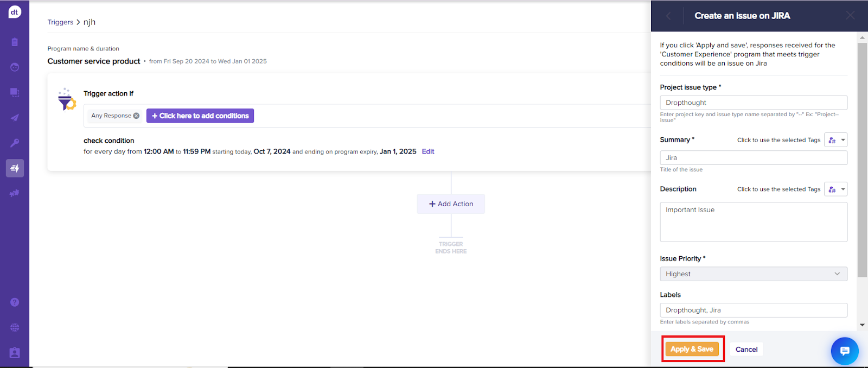Open the clipboard icon in sidebar
Screen dimensions: 868x368
pos(15,42)
